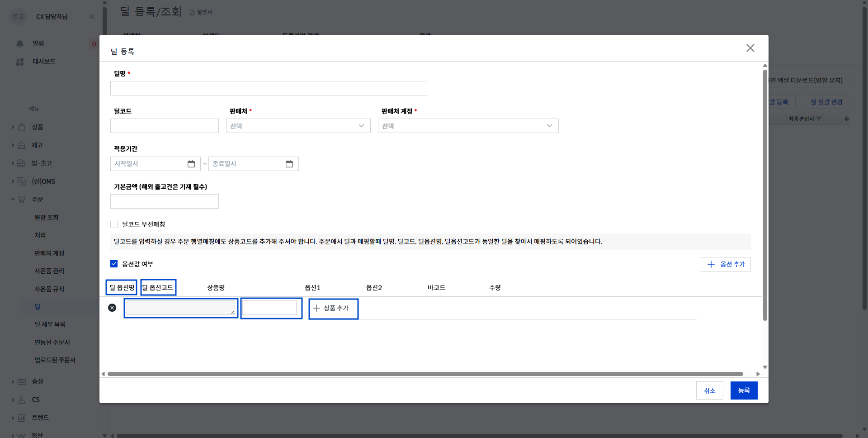The width and height of the screenshot is (868, 438).
Task: Click the 딜명 input field
Action: 269,88
